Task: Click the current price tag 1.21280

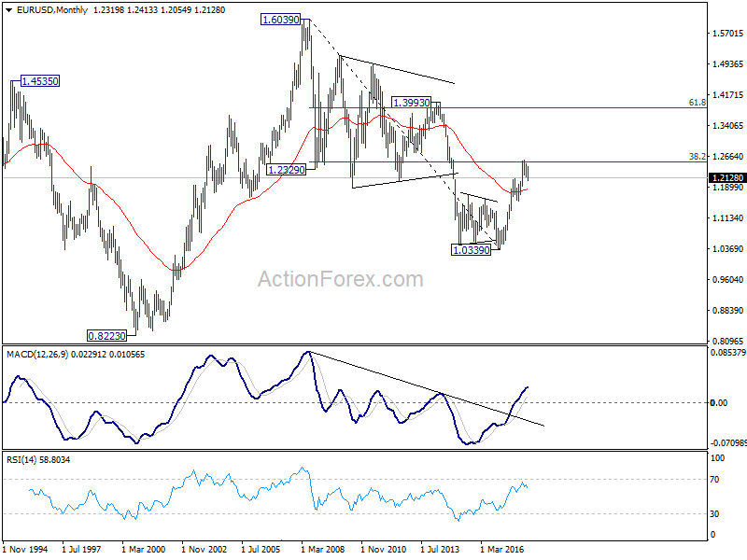Action: (x=727, y=178)
